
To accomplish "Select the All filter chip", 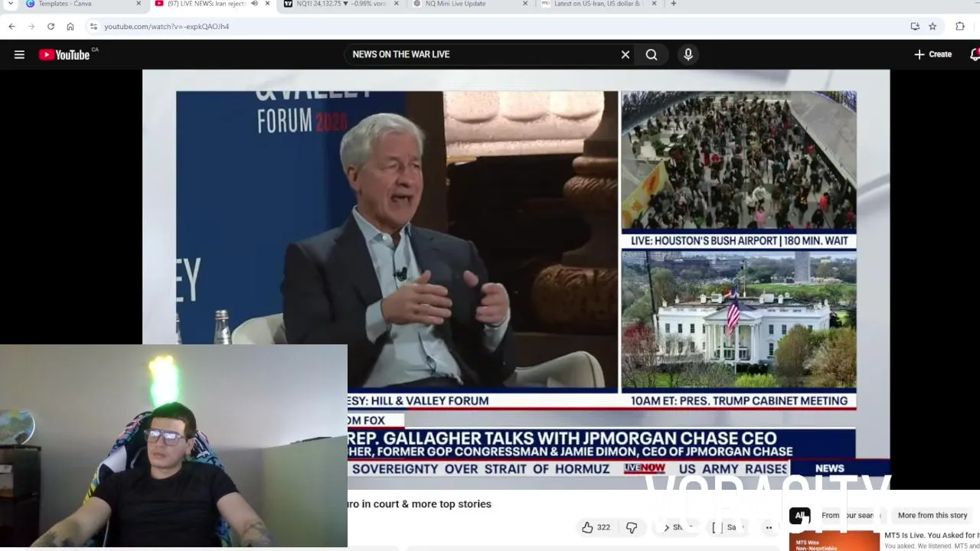I will [800, 516].
